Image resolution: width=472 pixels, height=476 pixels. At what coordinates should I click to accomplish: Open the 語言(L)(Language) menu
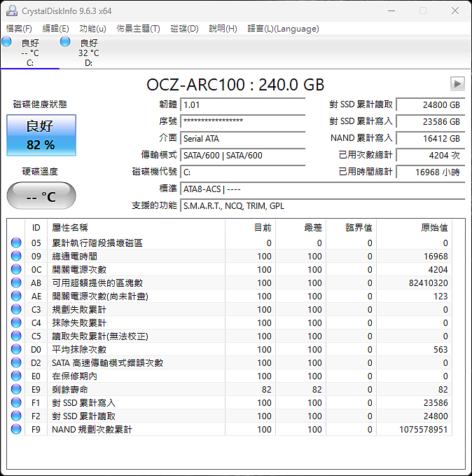(x=284, y=29)
